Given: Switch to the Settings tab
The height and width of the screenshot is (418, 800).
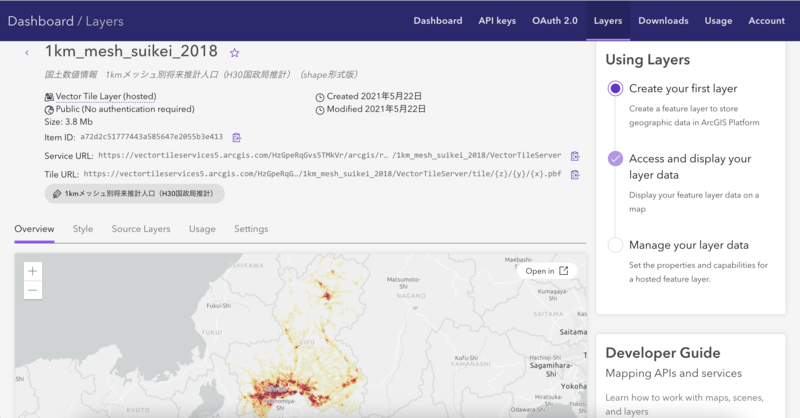Looking at the screenshot, I should click(x=251, y=229).
